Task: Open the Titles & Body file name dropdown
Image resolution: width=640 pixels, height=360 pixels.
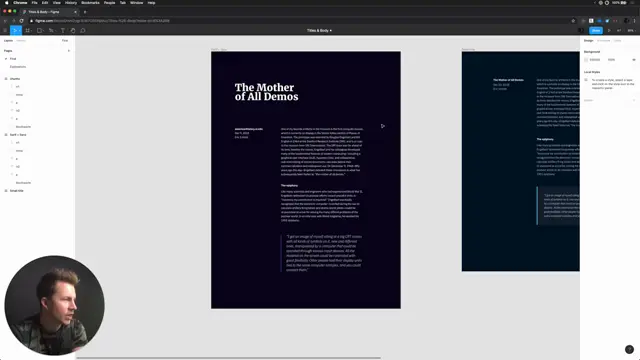Action: point(319,30)
